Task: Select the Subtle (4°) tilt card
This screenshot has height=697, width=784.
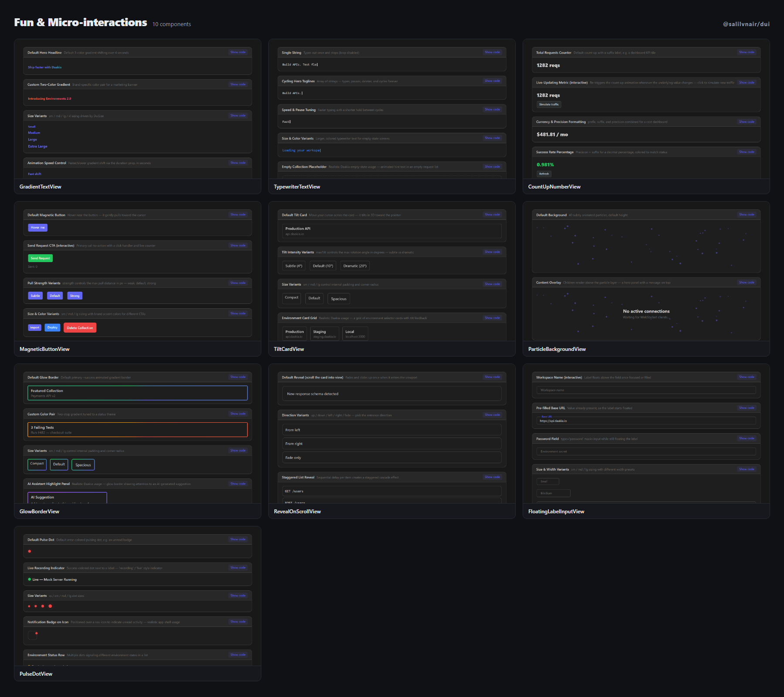Action: 294,266
